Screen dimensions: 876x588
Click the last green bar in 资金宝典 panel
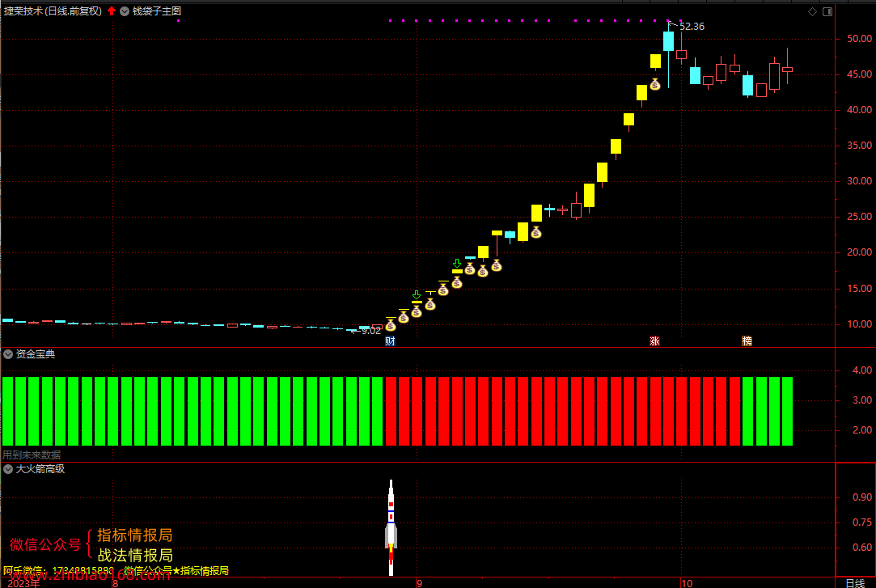pyautogui.click(x=787, y=411)
